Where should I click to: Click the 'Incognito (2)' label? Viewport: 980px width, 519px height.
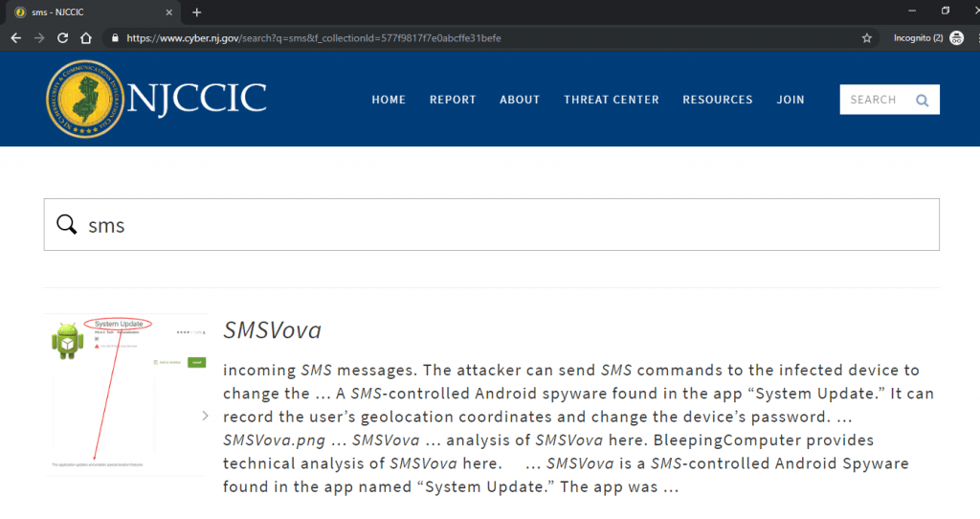(918, 38)
